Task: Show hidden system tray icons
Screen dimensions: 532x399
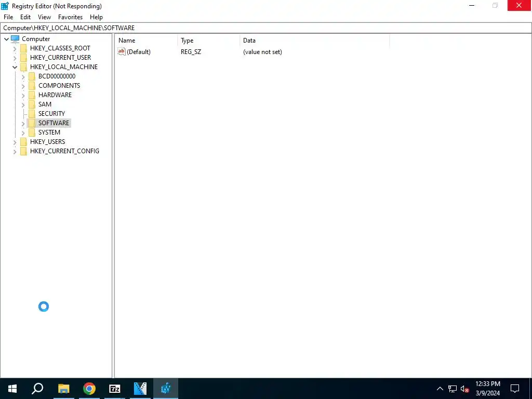Action: tap(440, 389)
